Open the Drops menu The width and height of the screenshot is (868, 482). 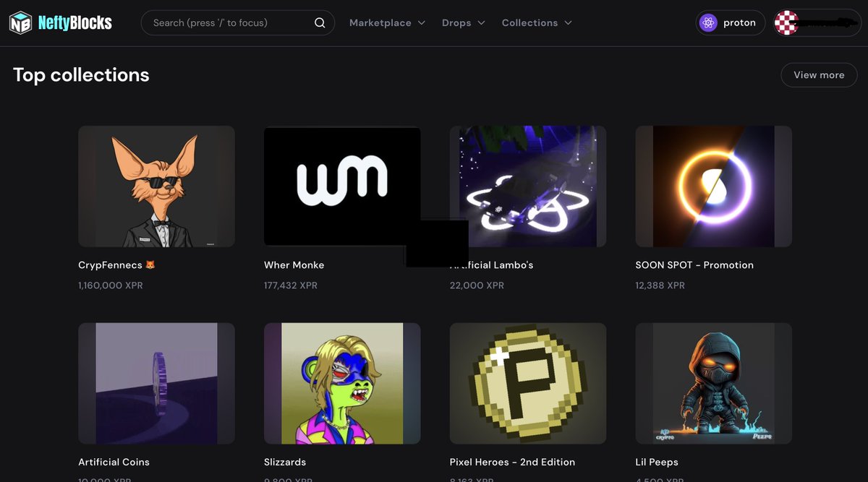(456, 22)
